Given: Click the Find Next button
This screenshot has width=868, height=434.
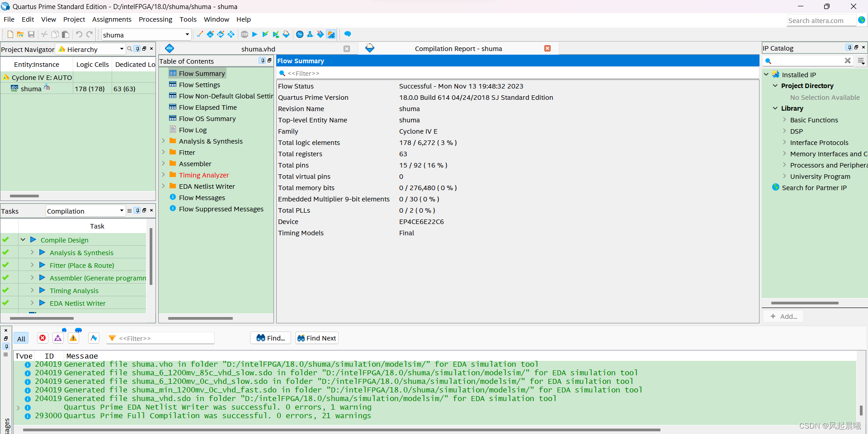Looking at the screenshot, I should 316,338.
